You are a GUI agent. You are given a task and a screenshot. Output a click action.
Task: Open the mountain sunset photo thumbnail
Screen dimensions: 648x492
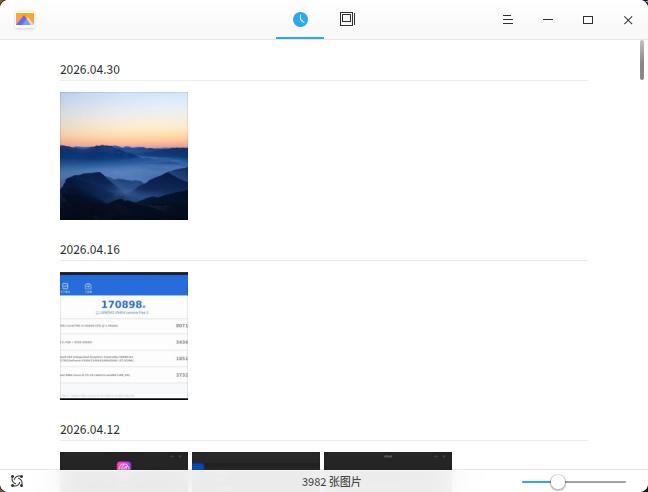[x=124, y=156]
